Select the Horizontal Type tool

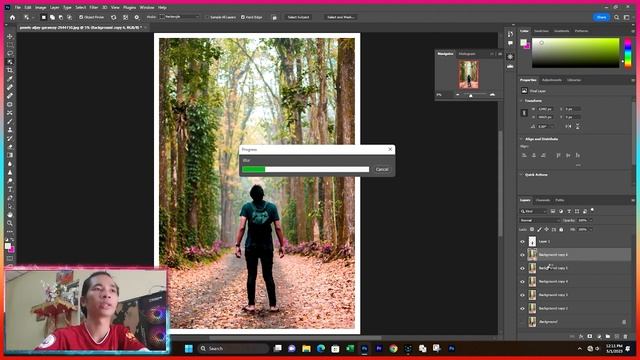point(10,189)
